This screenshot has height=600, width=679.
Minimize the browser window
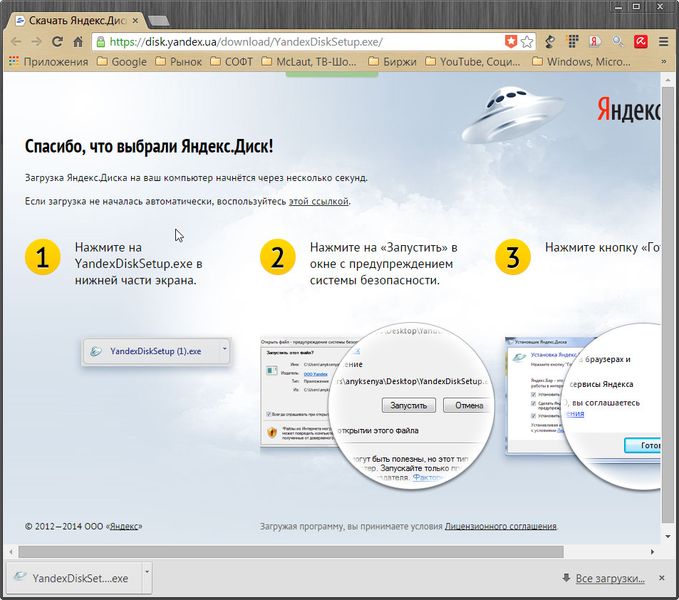pos(618,6)
